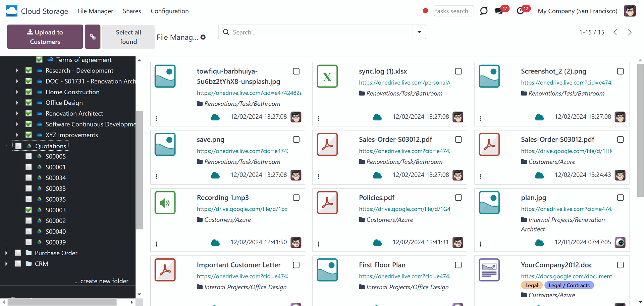Open the Configuration menu
Screen dimensions: 644x306
tap(170, 11)
